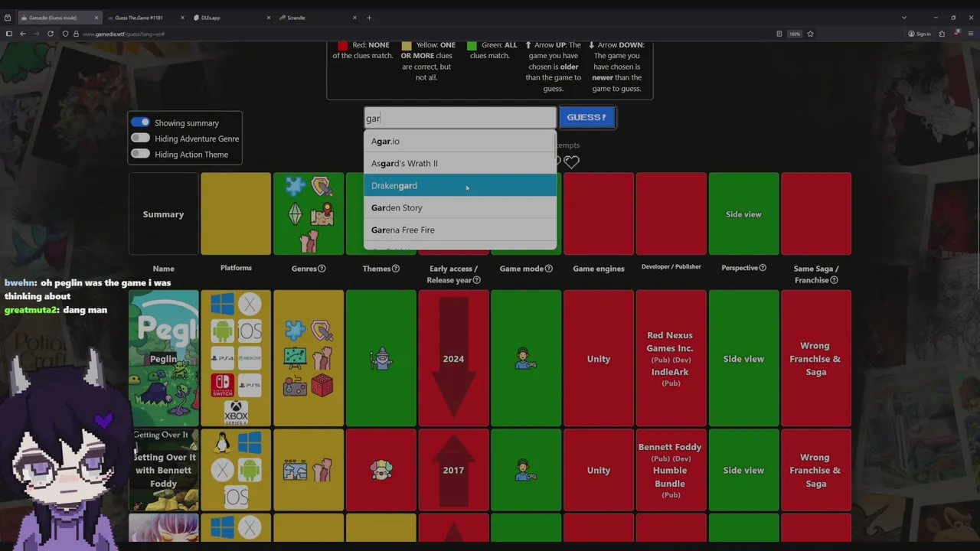Click the Getting Over It cover thumbnail
Image resolution: width=980 pixels, height=551 pixels.
click(163, 471)
